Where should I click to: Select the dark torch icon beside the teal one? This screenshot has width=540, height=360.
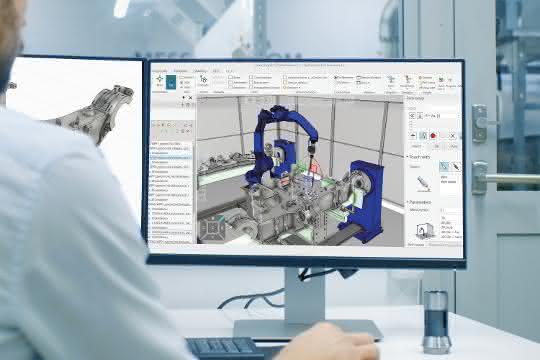(455, 166)
